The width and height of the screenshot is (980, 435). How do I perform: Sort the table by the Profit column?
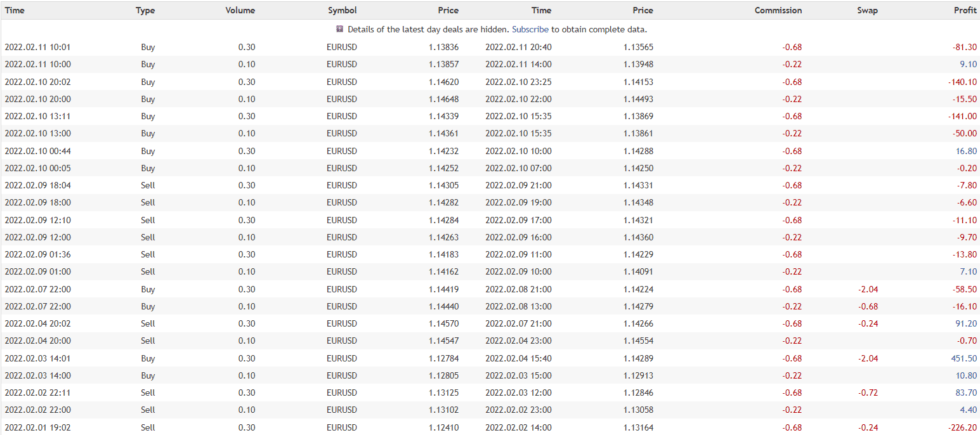(x=965, y=10)
